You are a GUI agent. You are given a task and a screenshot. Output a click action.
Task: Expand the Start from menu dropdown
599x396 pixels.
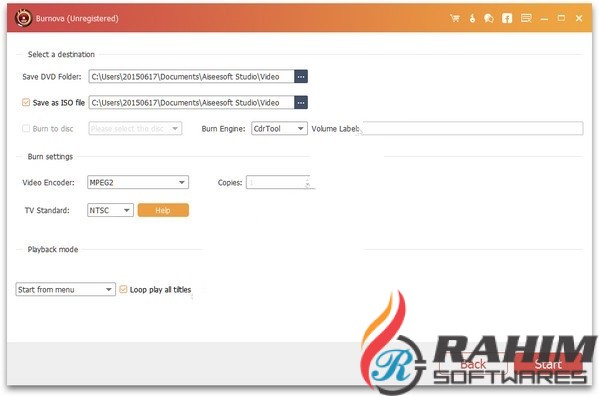65,289
